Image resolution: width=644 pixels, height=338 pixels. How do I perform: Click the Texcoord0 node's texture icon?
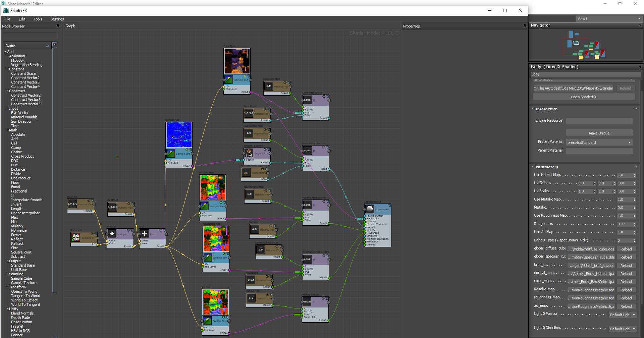pyautogui.click(x=76, y=237)
